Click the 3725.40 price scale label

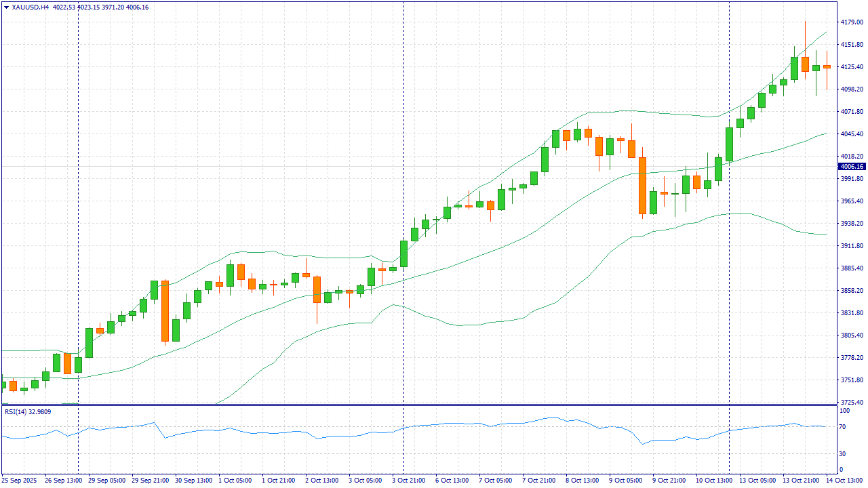[851, 403]
